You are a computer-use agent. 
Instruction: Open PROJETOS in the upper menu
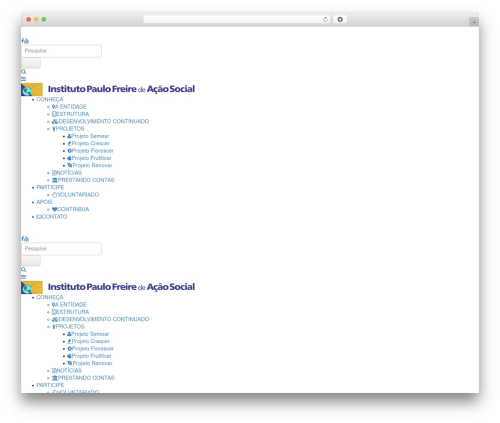tap(68, 129)
